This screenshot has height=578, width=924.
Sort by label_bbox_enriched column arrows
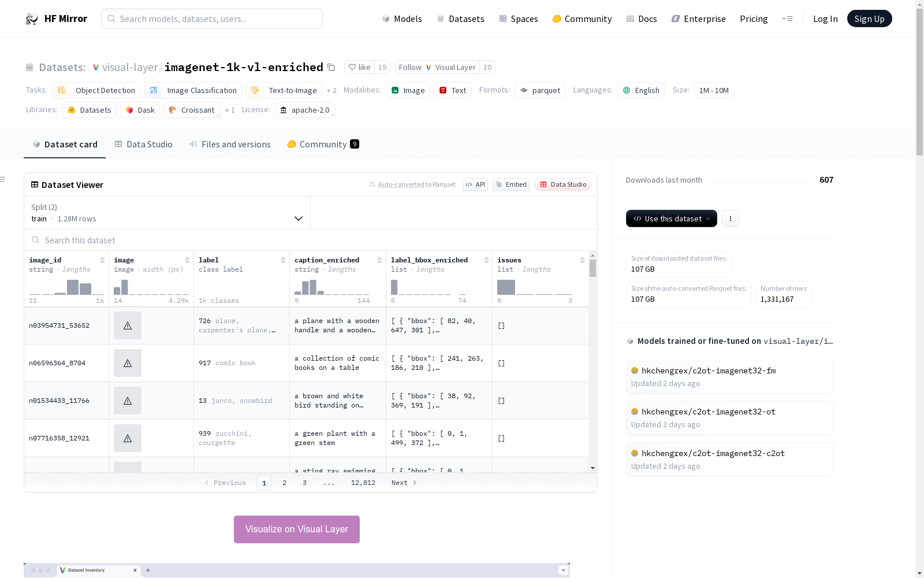tap(486, 260)
